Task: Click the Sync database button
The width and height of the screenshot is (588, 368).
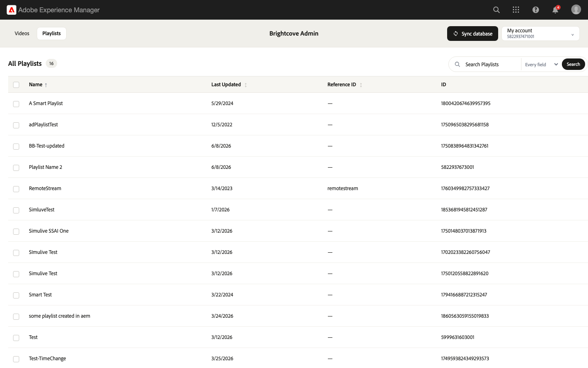Action: tap(472, 34)
